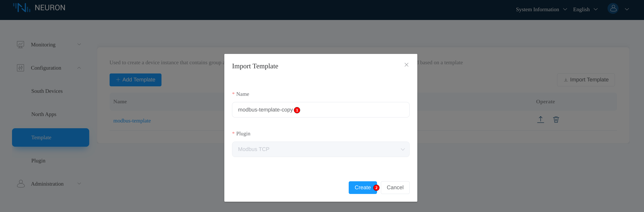Click the Monitoring chart icon
The image size is (644, 212).
pyautogui.click(x=21, y=44)
